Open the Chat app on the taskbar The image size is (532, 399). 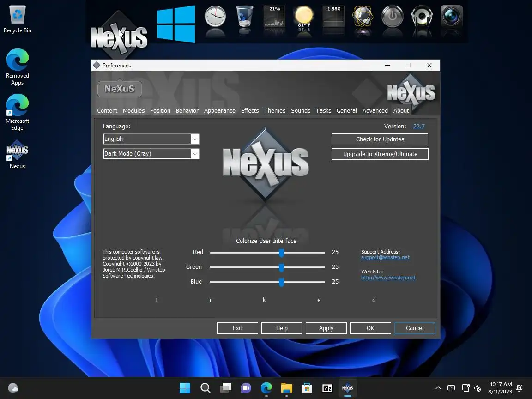[246, 388]
